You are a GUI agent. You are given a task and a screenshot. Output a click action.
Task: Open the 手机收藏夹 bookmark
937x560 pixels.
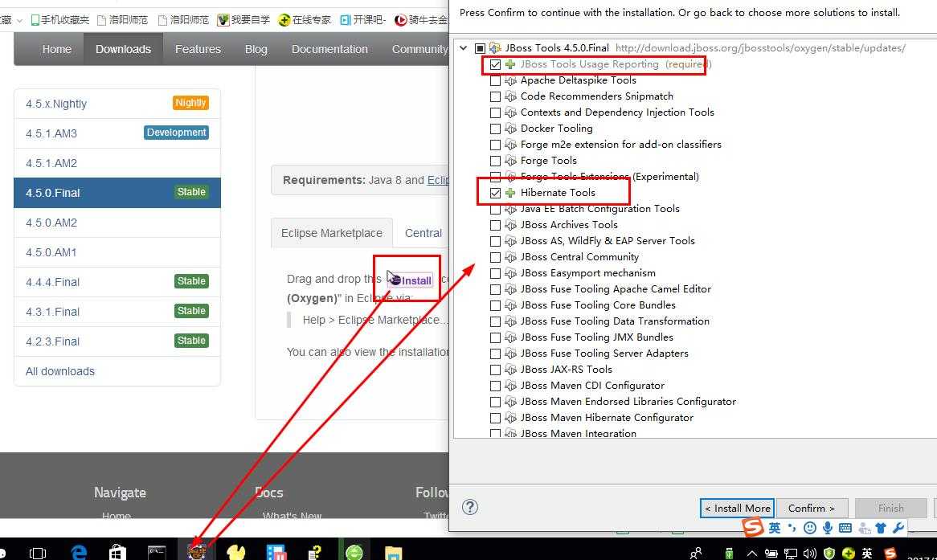pos(59,20)
